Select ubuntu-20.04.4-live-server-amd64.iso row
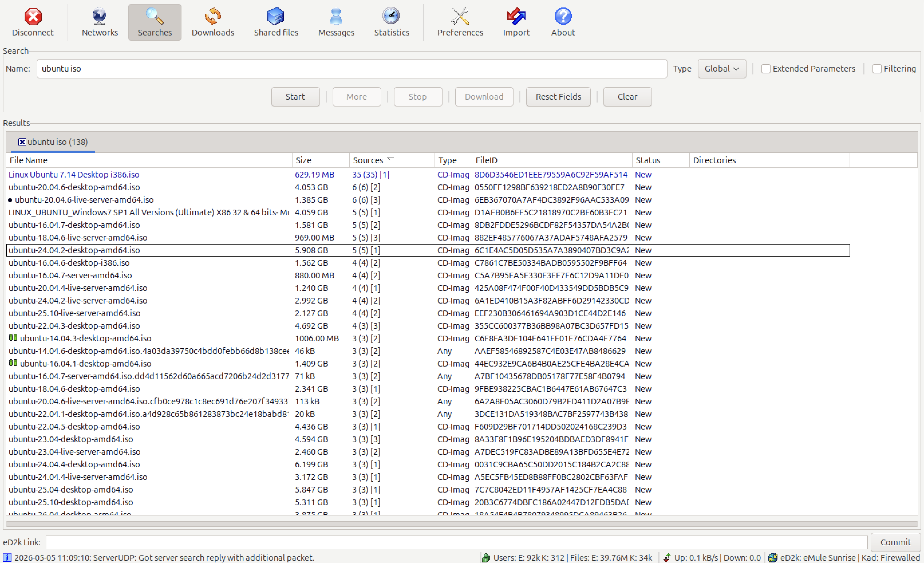This screenshot has width=924, height=563. [x=428, y=288]
